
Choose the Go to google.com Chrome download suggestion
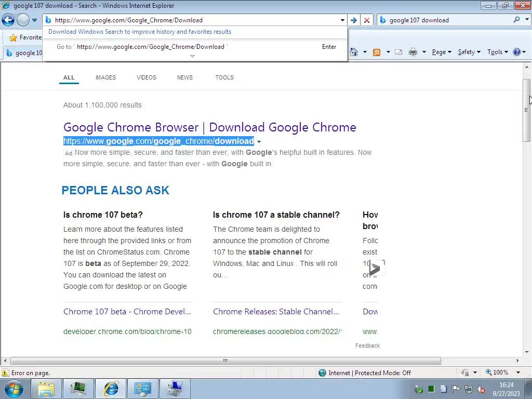(x=195, y=47)
